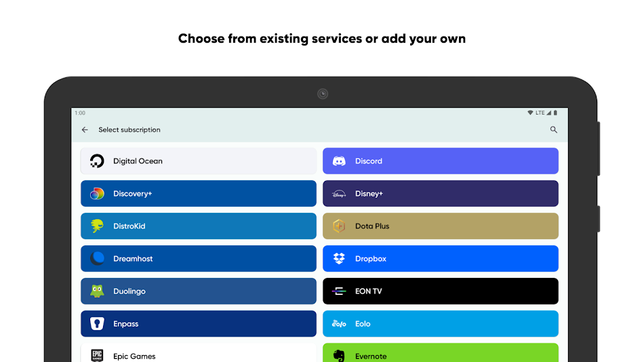This screenshot has width=644, height=362.
Task: Click the Wi-Fi status icon
Action: click(x=530, y=113)
